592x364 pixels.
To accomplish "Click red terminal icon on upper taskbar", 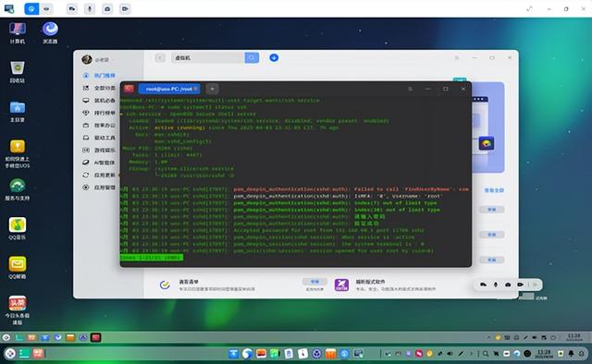I will tap(96, 337).
